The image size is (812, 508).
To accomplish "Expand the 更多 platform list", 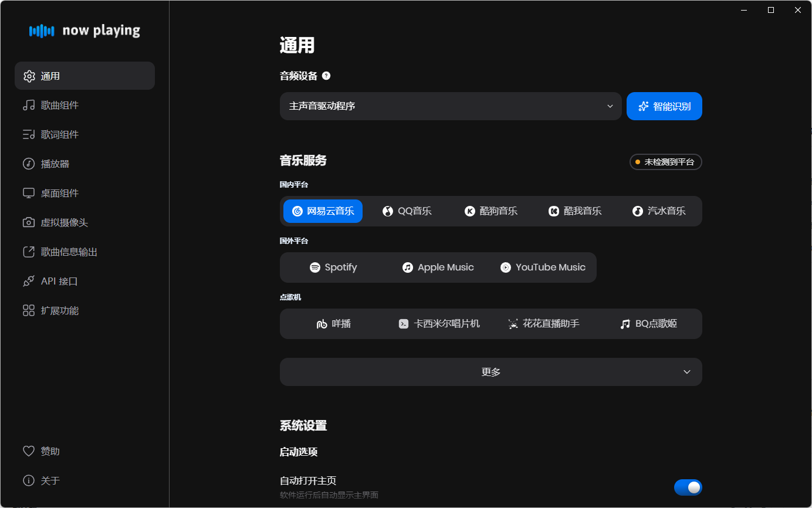I will coord(490,371).
